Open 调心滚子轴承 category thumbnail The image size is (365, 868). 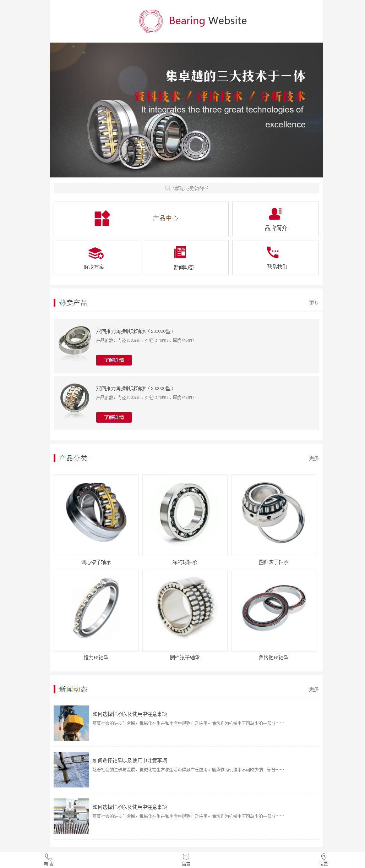pyautogui.click(x=96, y=515)
